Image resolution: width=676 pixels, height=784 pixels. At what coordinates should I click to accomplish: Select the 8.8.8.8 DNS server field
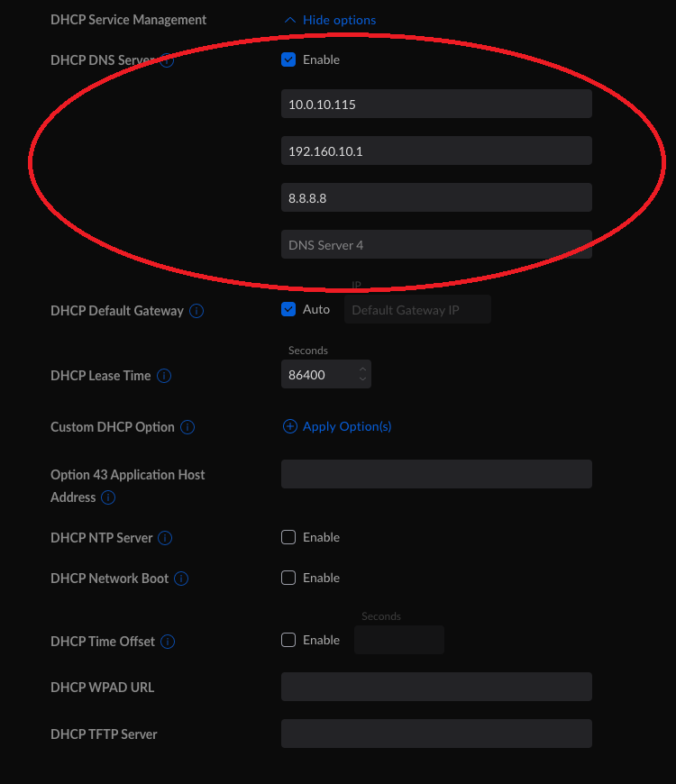pyautogui.click(x=436, y=197)
